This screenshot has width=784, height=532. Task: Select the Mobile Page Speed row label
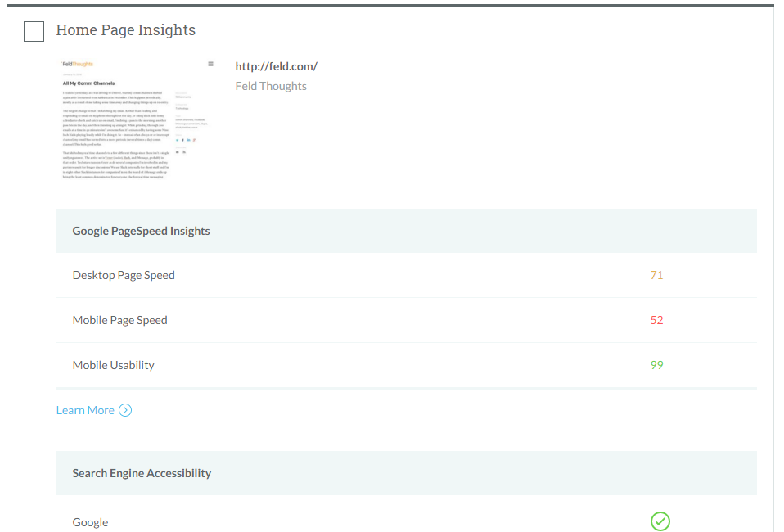pos(119,320)
